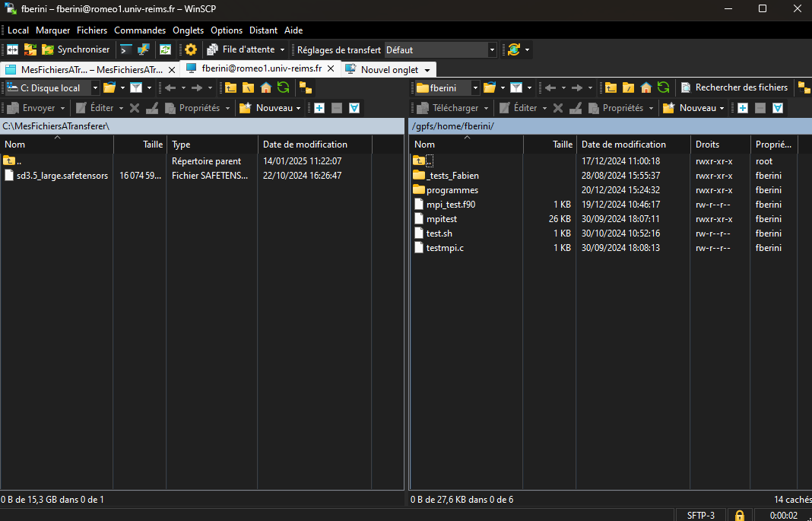Toggle the directory tree icon in local panel
Screen dimensions: 812x521
coord(306,88)
